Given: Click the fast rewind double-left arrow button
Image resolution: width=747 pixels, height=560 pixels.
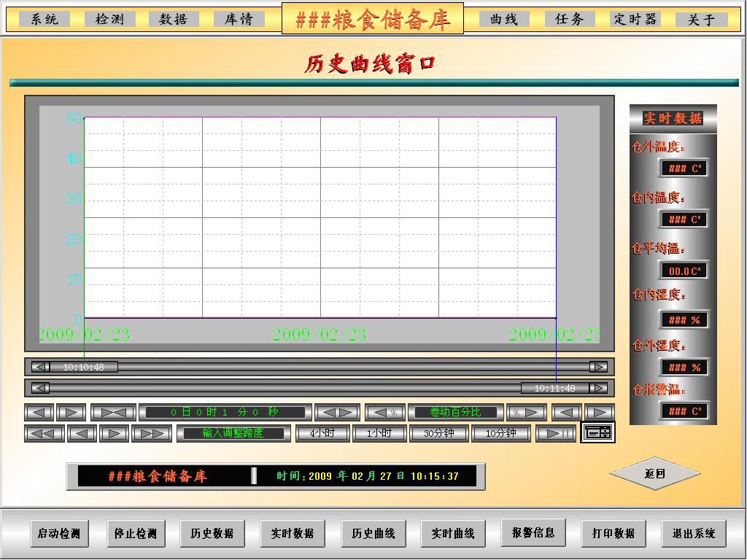Looking at the screenshot, I should coord(44,434).
